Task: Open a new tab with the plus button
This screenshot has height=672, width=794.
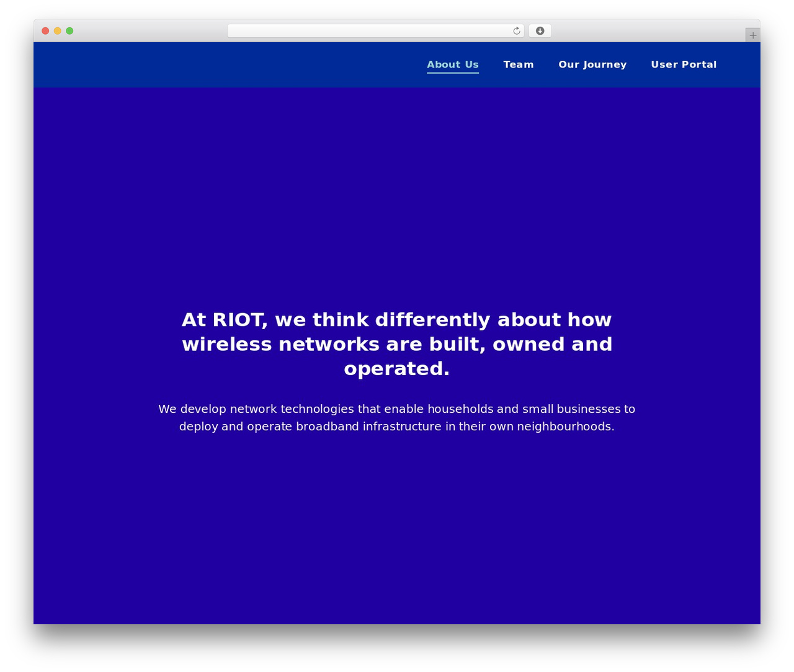Action: click(752, 35)
